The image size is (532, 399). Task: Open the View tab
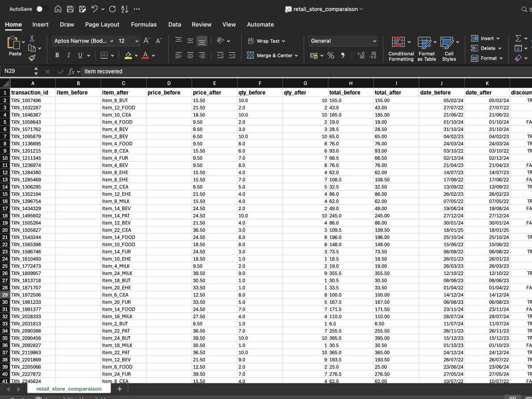229,24
